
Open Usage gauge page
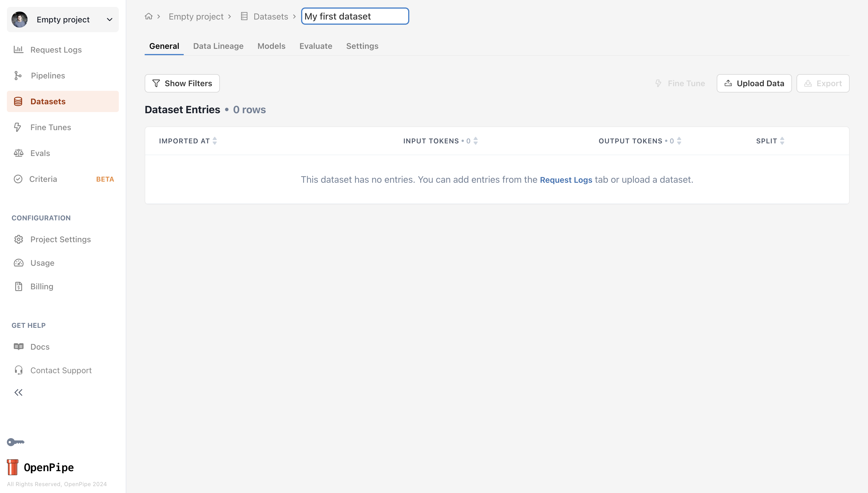(x=42, y=263)
